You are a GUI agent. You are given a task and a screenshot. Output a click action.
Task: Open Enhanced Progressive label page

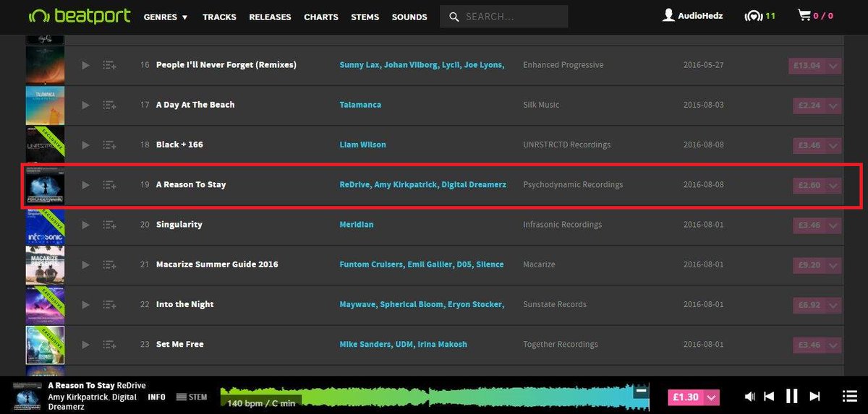coord(563,65)
